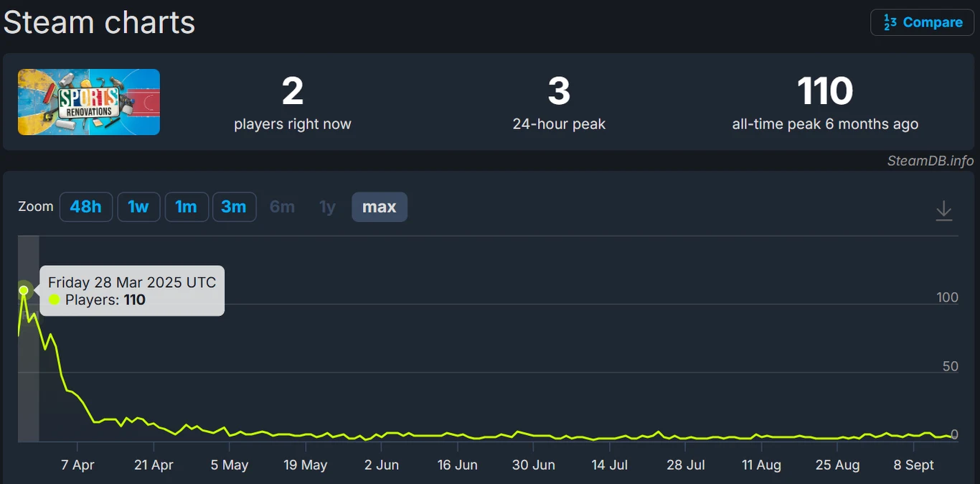Image resolution: width=980 pixels, height=484 pixels.
Task: Click the '5 May' axis label
Action: [x=230, y=465]
